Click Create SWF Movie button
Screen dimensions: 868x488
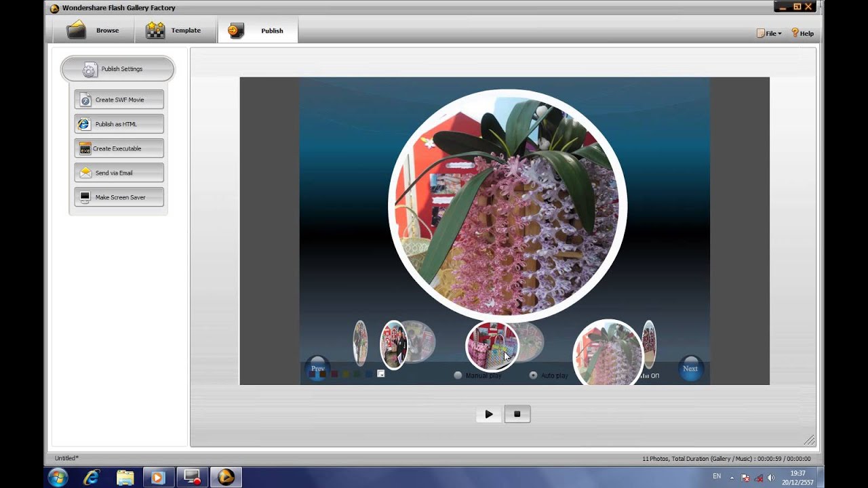(119, 100)
